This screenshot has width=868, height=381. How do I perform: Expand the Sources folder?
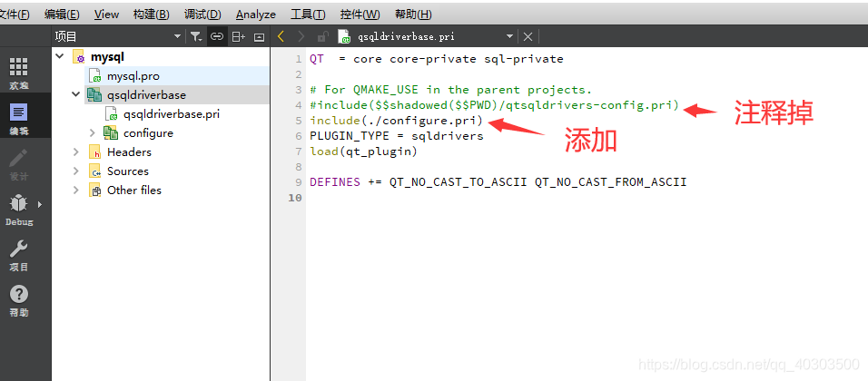point(76,171)
